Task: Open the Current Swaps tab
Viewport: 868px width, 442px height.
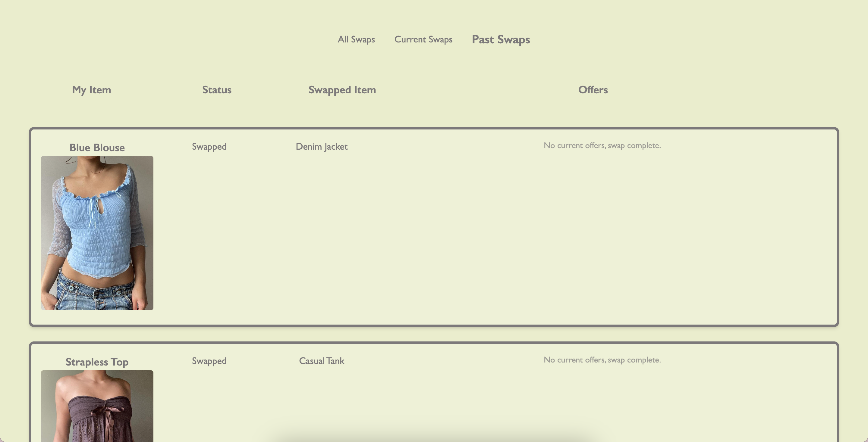Action: tap(423, 39)
